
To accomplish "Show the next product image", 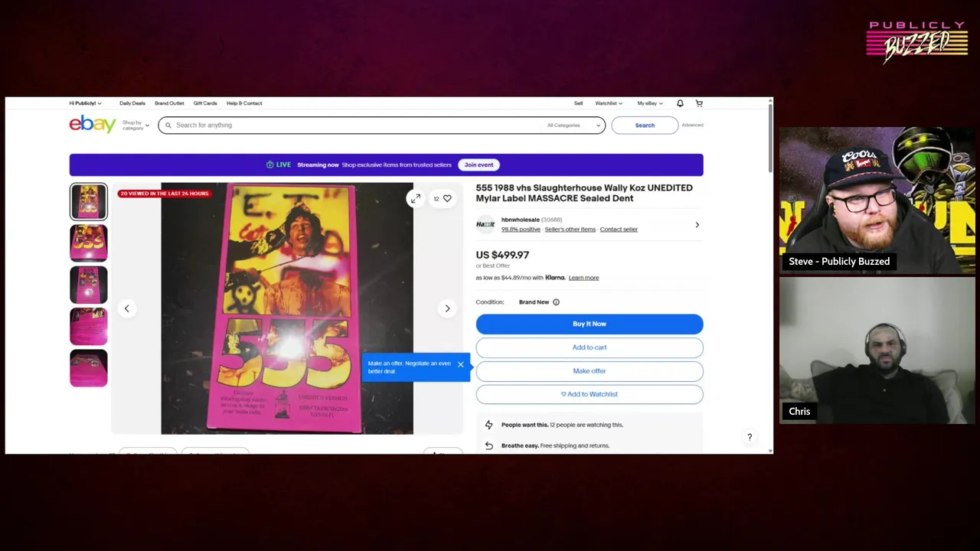I will 448,308.
